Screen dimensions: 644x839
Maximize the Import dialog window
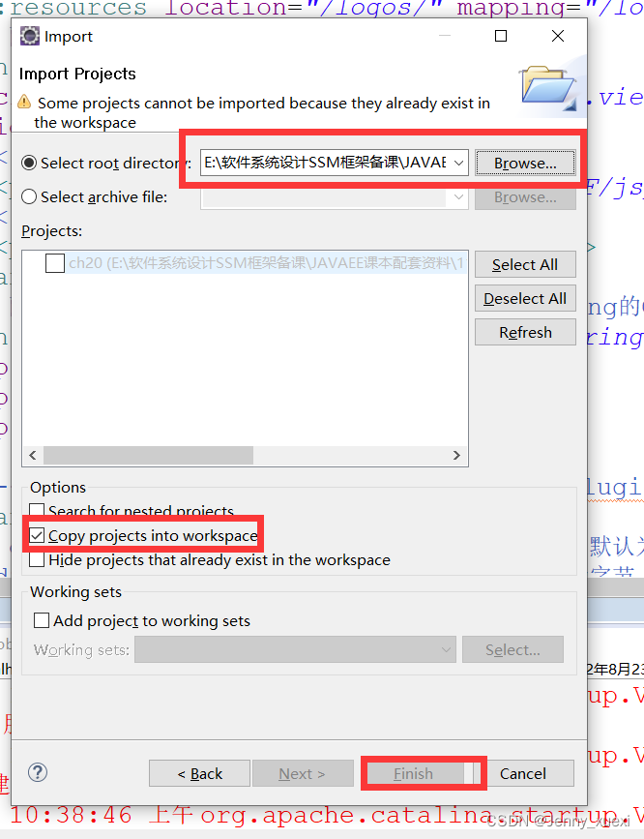(501, 36)
